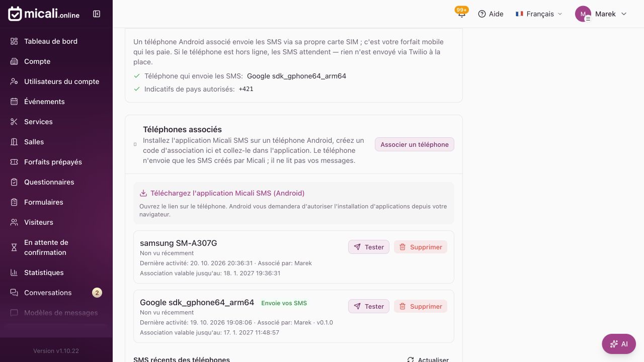Click the Questionnaires clipboard icon
This screenshot has height=362, width=644.
click(14, 182)
